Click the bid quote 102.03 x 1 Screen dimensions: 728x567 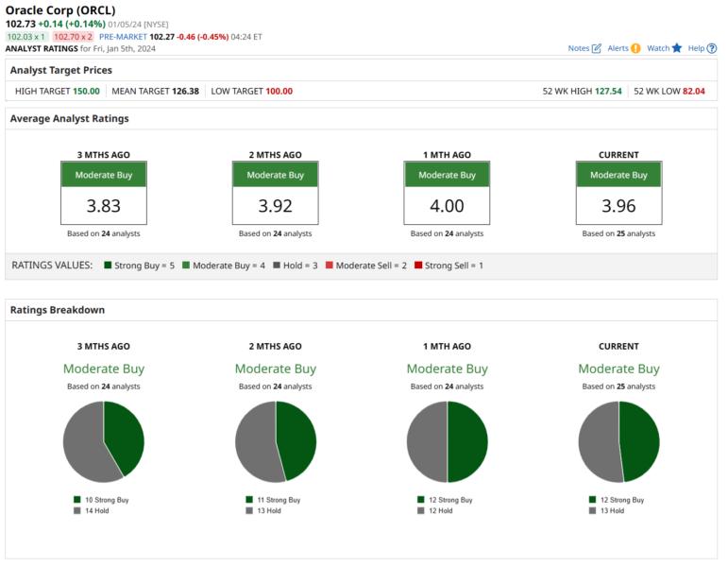[x=26, y=37]
